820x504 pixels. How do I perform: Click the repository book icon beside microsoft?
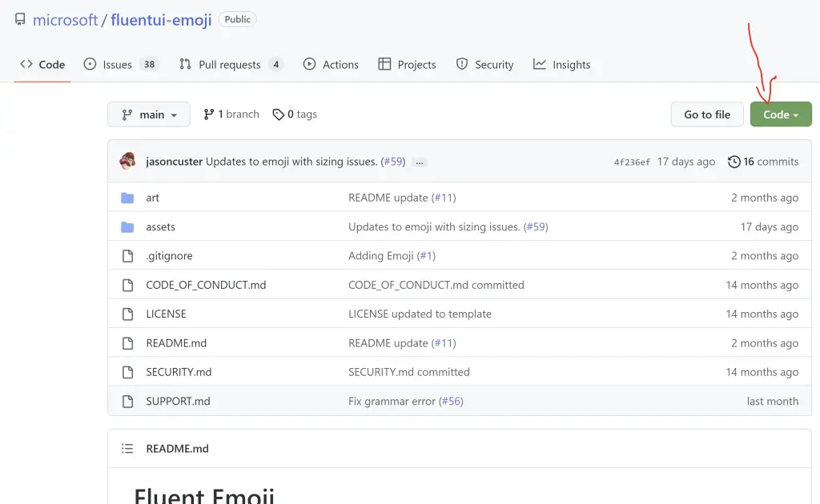coord(20,20)
